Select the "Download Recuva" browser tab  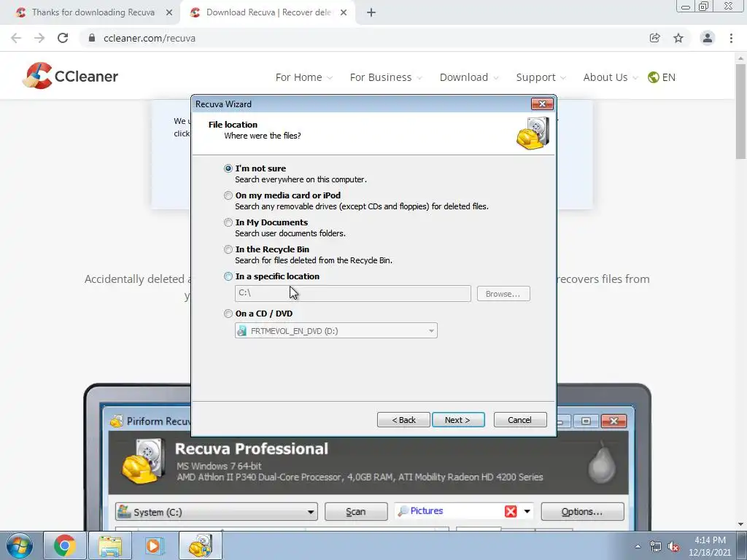(x=268, y=12)
